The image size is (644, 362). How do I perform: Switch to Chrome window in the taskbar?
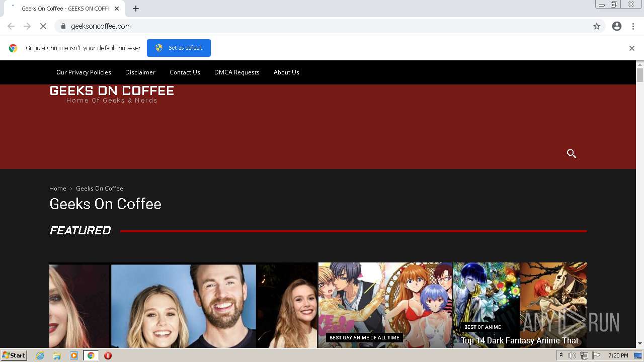click(x=91, y=355)
